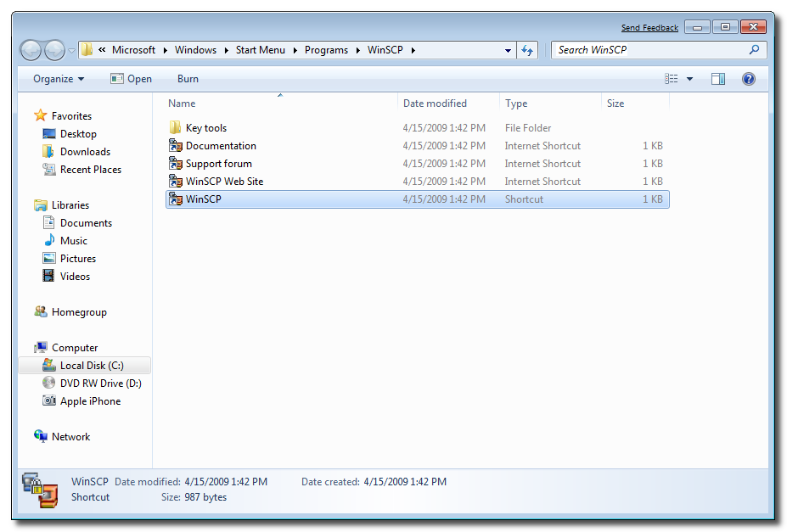The width and height of the screenshot is (787, 532).
Task: Click the Apple iPhone camera icon
Action: [48, 400]
